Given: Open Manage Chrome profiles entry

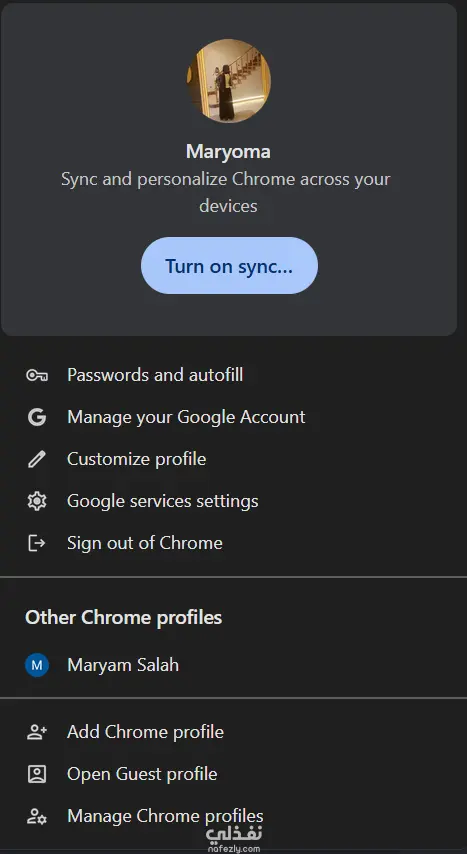Looking at the screenshot, I should coord(233,816).
